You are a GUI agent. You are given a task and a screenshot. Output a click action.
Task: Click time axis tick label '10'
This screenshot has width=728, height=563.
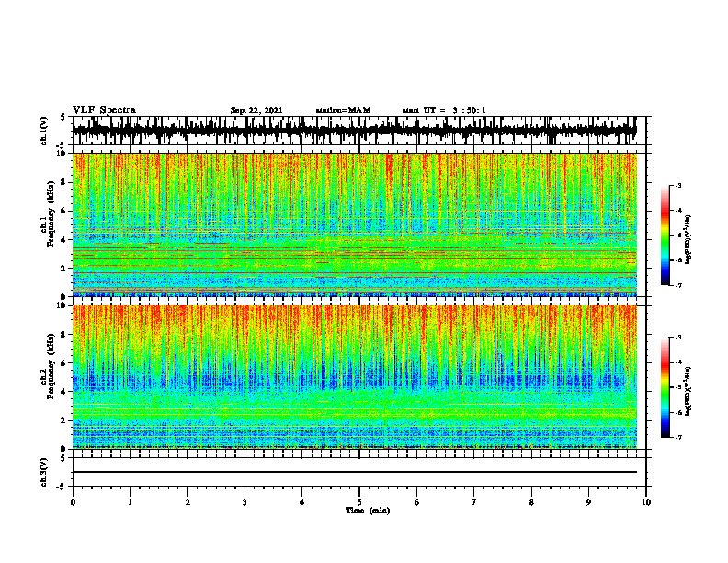646,502
